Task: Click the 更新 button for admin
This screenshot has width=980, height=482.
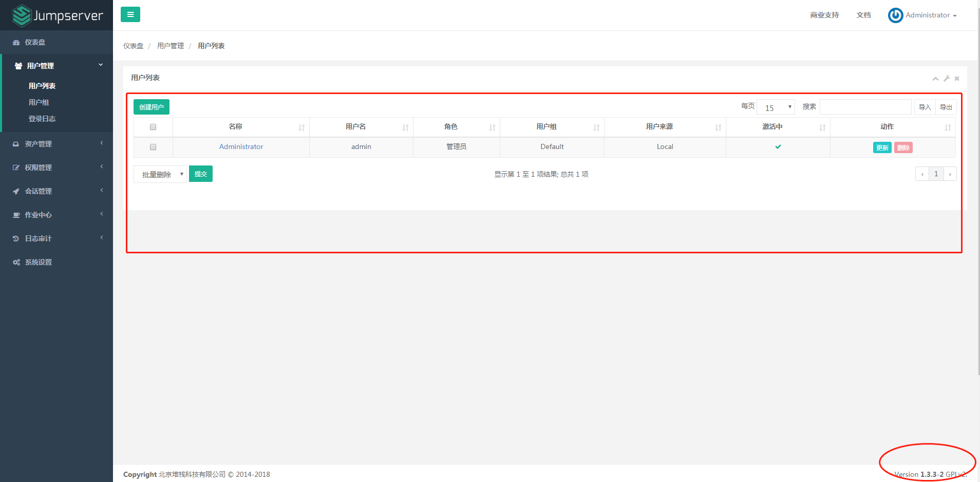Action: [882, 147]
